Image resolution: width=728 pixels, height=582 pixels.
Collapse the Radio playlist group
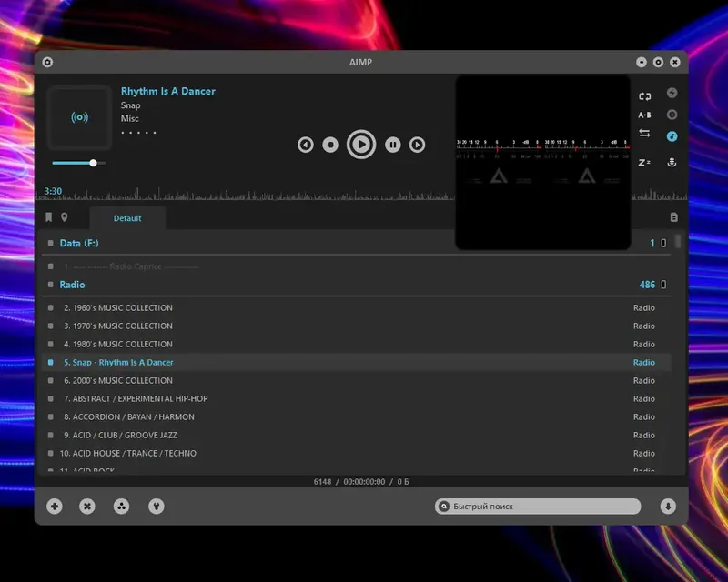pyautogui.click(x=50, y=284)
